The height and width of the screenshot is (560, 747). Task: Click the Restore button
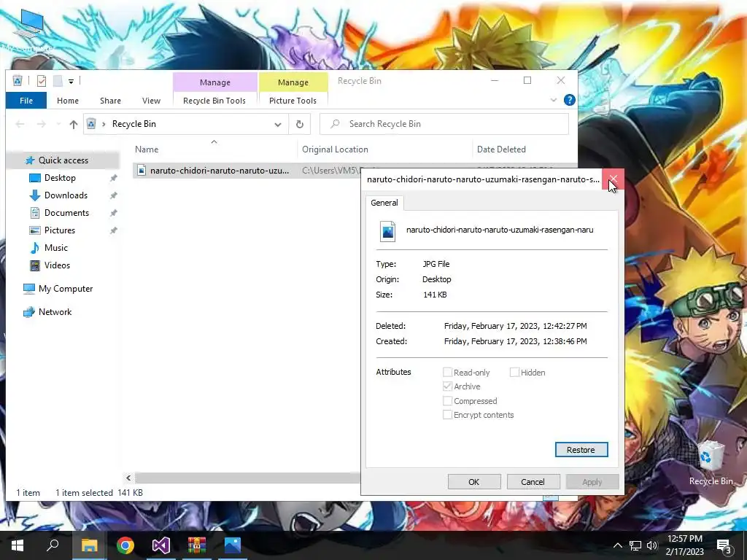point(581,449)
